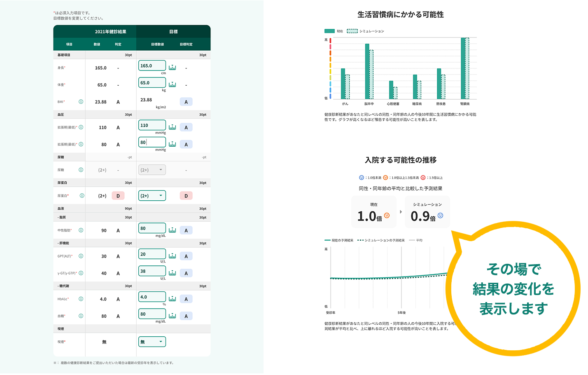The image size is (588, 375).
Task: Click the シミュレーション 0.9倍 card
Action: [x=427, y=212]
